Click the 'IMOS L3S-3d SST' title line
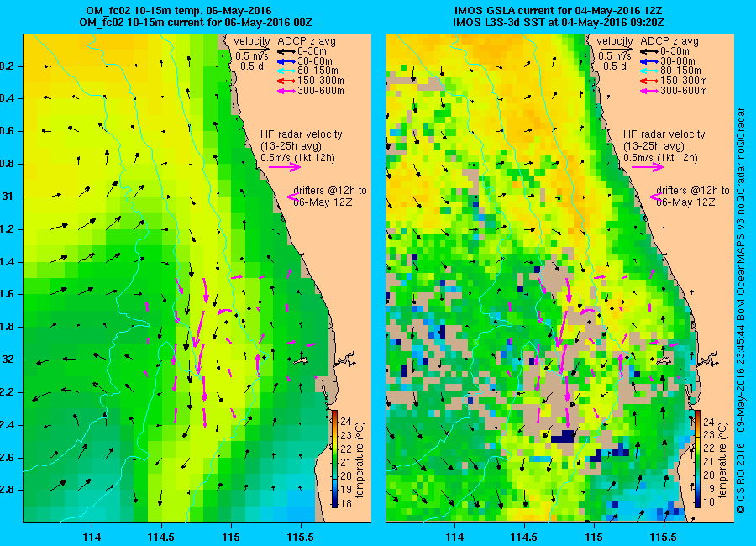Screen dimensions: 756x546 (x=559, y=23)
